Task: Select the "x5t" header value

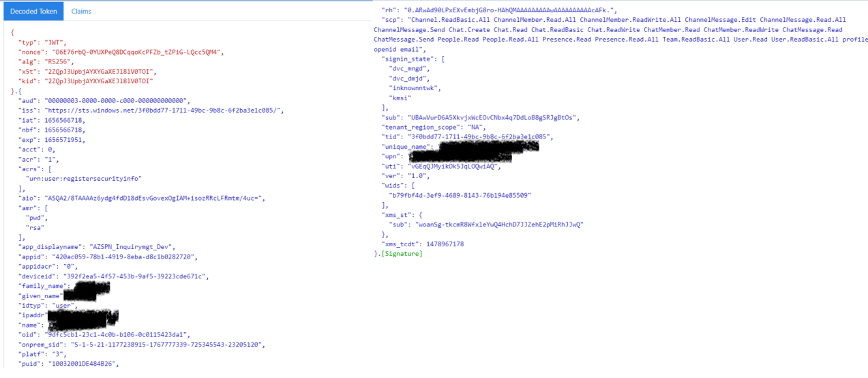Action: [x=100, y=71]
